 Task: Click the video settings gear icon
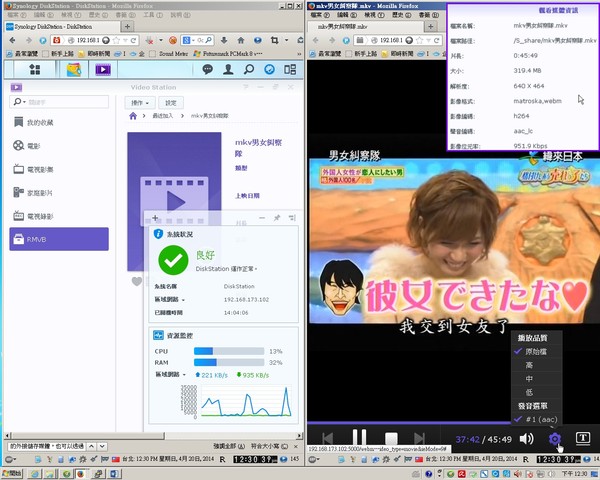(x=555, y=438)
